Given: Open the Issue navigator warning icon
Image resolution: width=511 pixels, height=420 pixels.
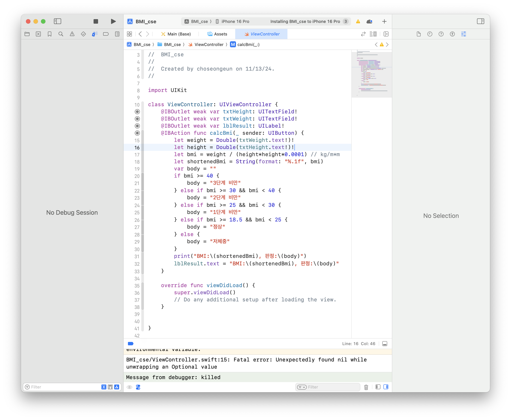Looking at the screenshot, I should 72,34.
